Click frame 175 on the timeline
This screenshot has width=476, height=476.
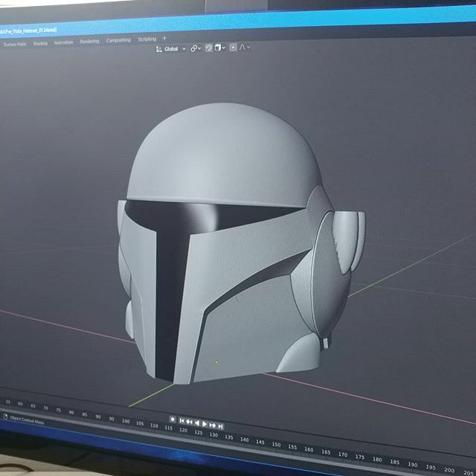[360, 457]
